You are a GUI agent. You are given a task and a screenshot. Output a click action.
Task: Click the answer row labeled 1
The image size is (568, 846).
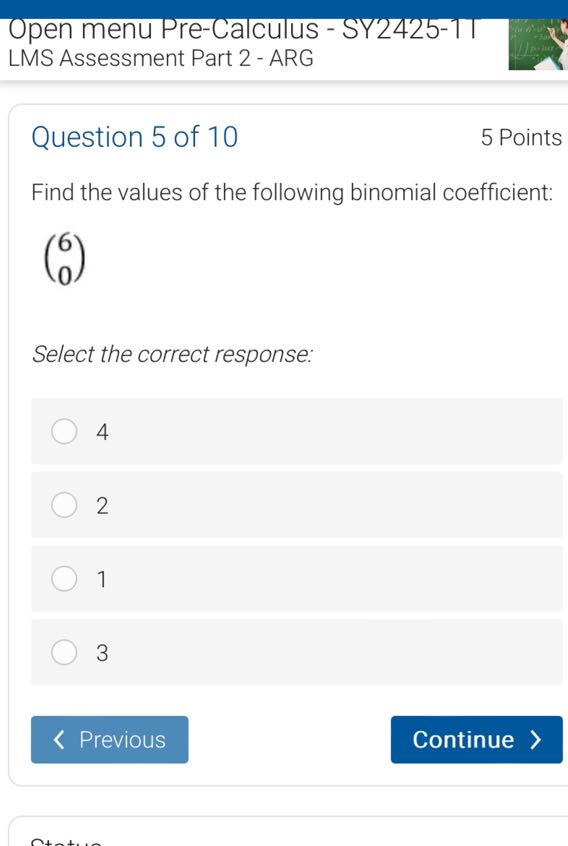point(297,579)
